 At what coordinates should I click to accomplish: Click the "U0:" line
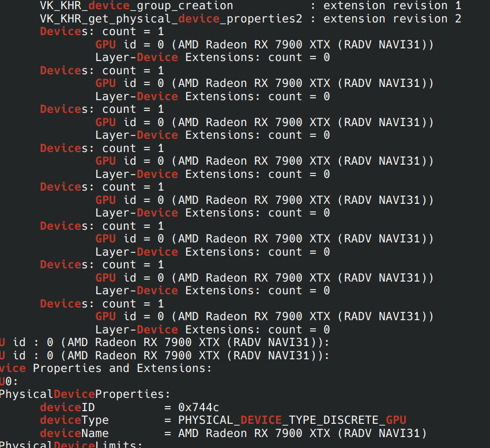[9, 381]
